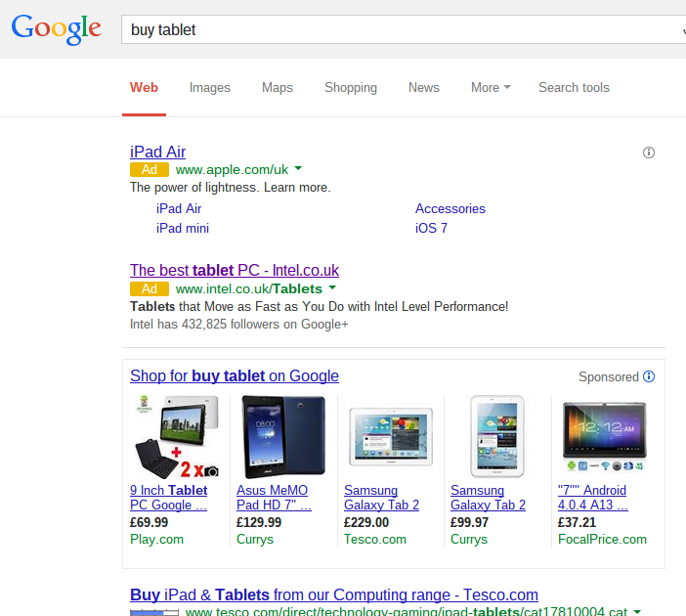This screenshot has width=686, height=616.
Task: Open Samsung Galaxy Tab 2 link priced £99.97
Action: point(488,498)
